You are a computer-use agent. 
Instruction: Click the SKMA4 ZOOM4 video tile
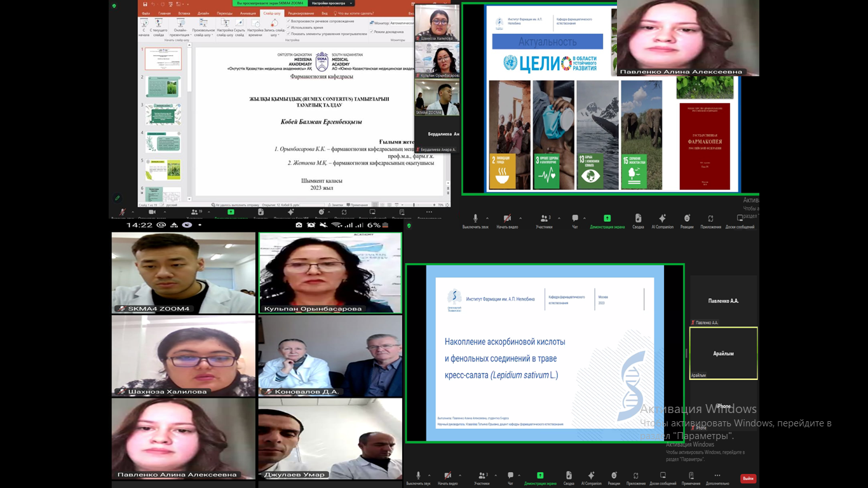(184, 273)
